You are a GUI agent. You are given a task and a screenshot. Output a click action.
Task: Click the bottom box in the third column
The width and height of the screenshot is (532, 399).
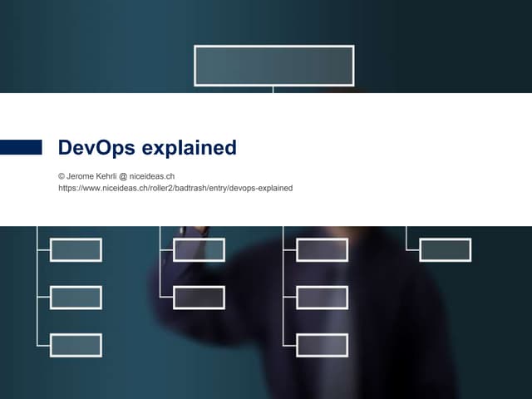[x=322, y=345]
